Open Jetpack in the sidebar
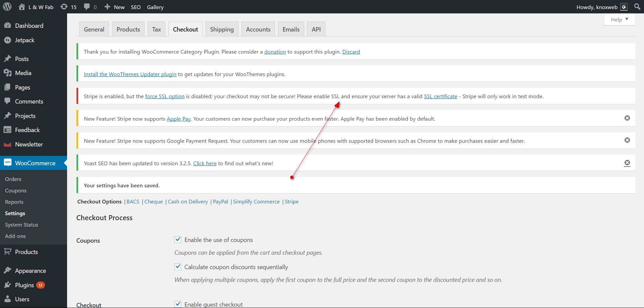This screenshot has width=644, height=308. click(x=24, y=40)
